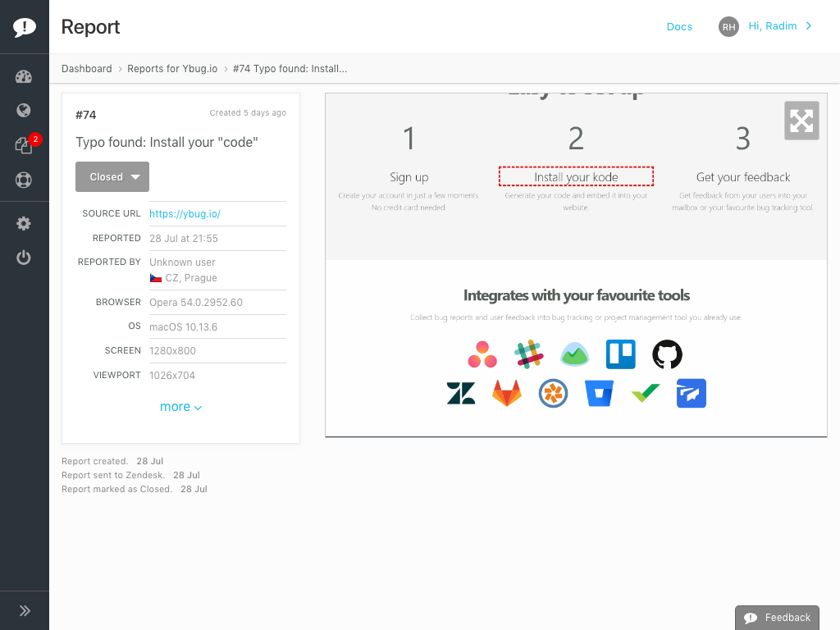Click the highlighted "Install your kode" annotation
The width and height of the screenshot is (840, 630).
tap(576, 176)
